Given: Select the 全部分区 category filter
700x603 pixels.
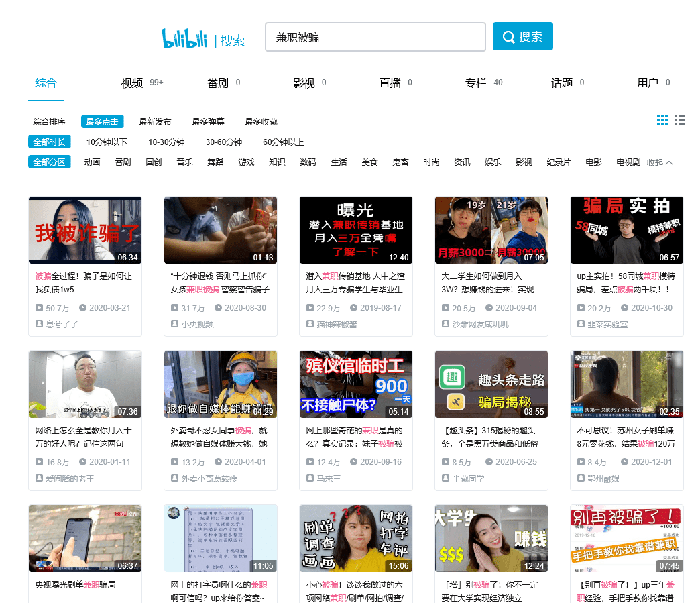Looking at the screenshot, I should coord(49,162).
